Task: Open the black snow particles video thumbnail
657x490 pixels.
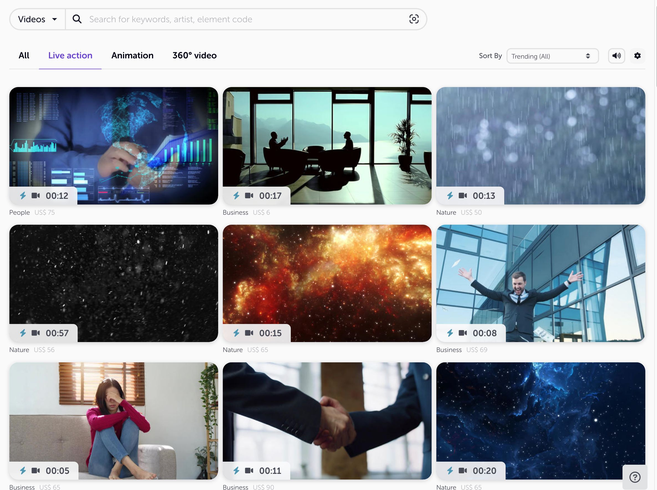Action: 114,283
